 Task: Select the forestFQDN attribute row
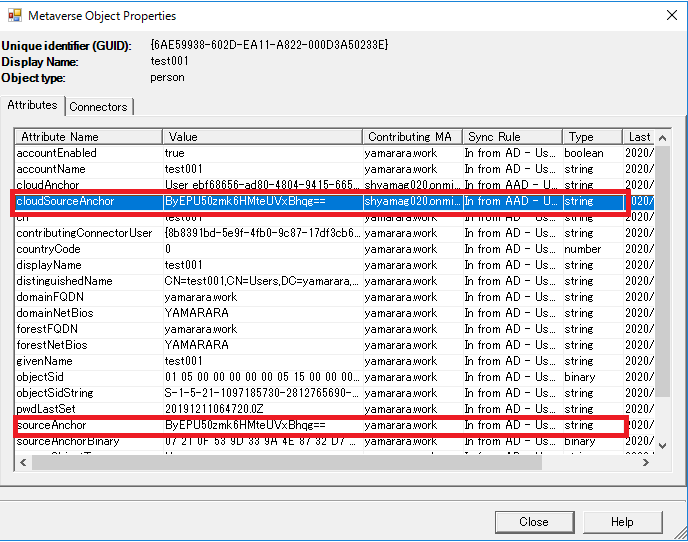point(335,329)
